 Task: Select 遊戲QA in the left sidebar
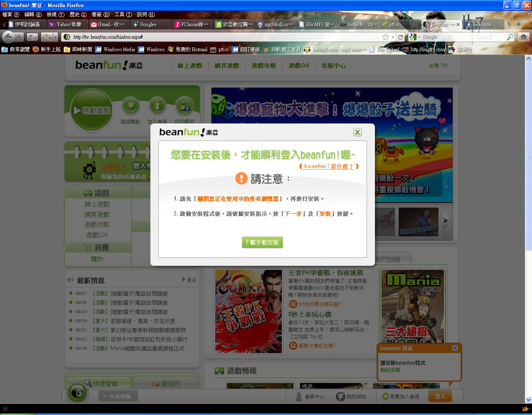pos(97,235)
